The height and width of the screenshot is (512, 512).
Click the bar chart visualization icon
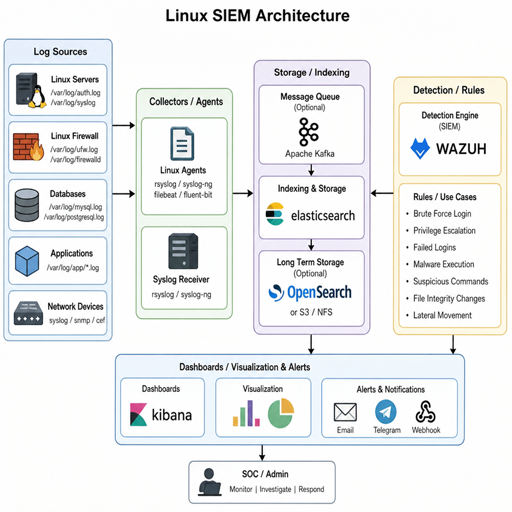[x=246, y=413]
